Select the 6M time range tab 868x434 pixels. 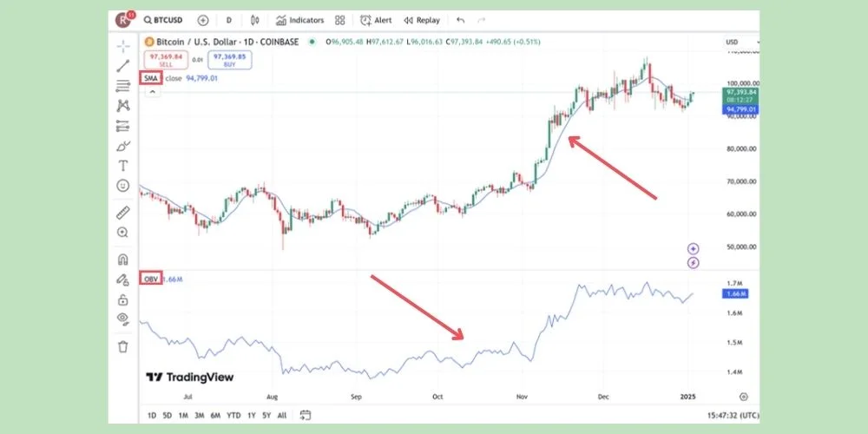(x=215, y=415)
